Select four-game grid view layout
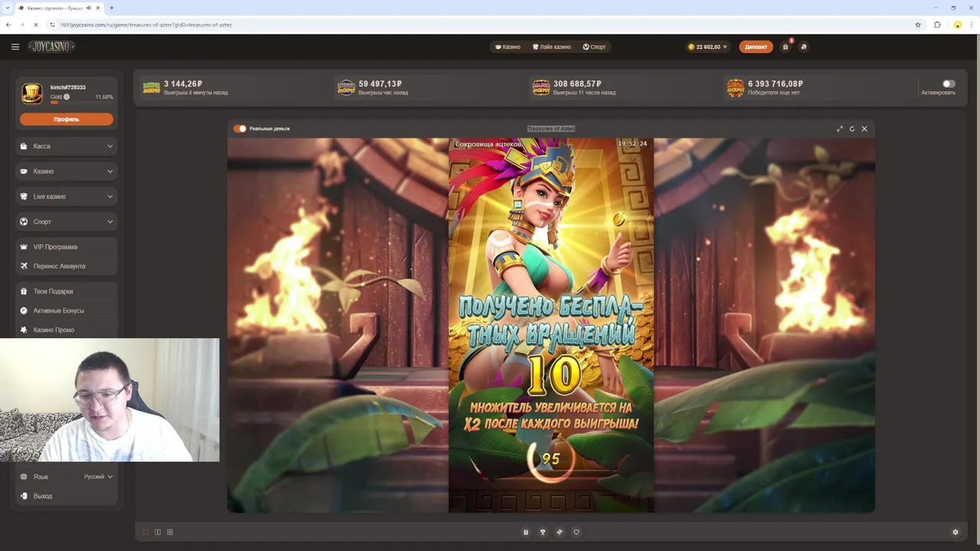The image size is (980, 551). click(x=170, y=532)
